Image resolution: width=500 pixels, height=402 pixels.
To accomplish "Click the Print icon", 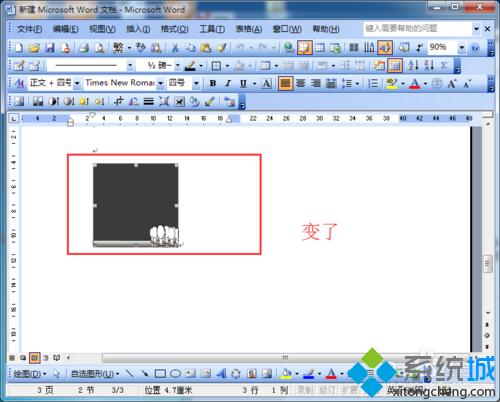I will (x=84, y=48).
